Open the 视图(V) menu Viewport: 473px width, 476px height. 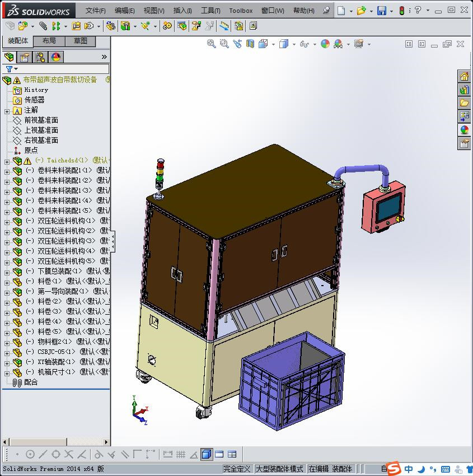tap(154, 11)
